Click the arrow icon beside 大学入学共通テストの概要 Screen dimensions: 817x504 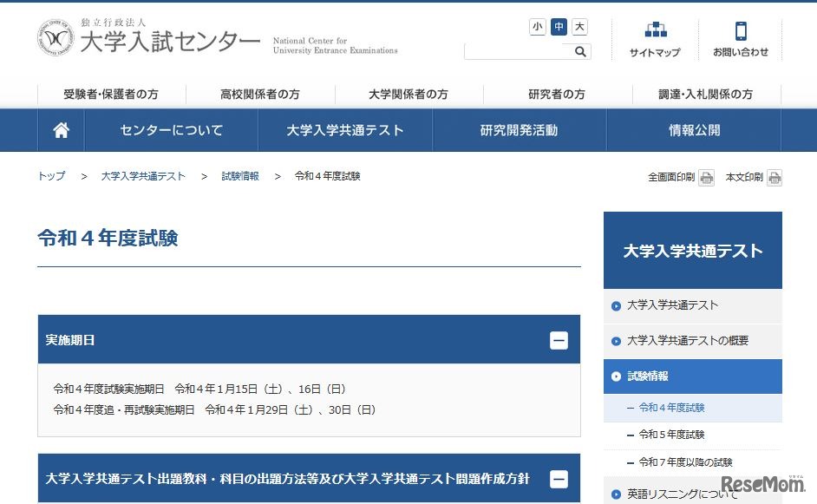click(616, 342)
